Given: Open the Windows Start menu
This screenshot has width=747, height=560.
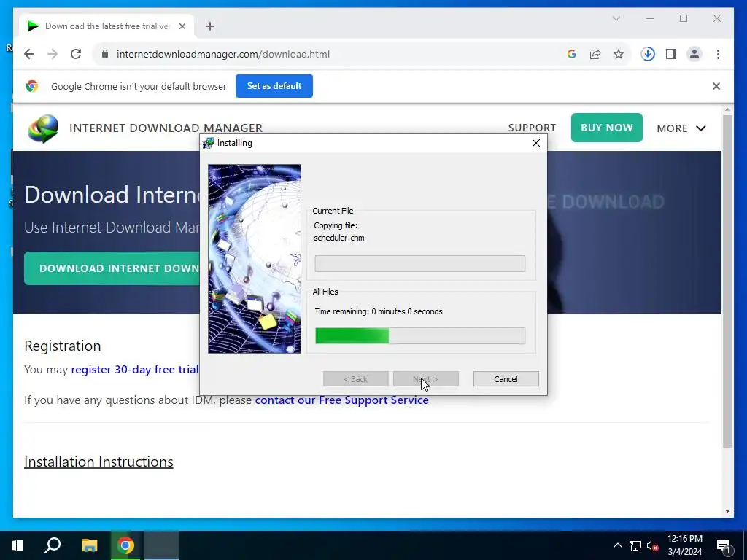Looking at the screenshot, I should pos(18,545).
